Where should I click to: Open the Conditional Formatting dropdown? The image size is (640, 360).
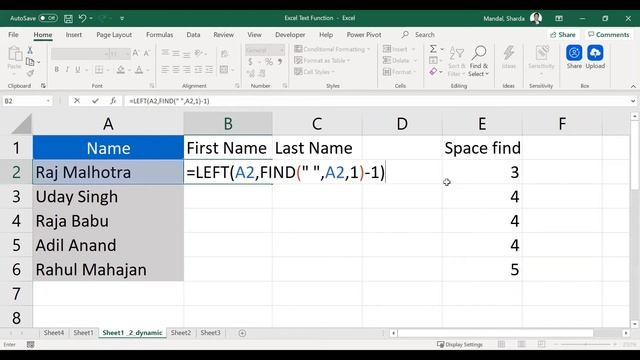(332, 49)
